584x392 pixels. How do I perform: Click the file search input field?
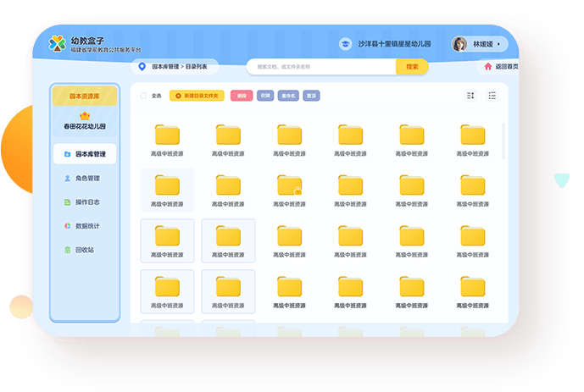click(x=322, y=67)
